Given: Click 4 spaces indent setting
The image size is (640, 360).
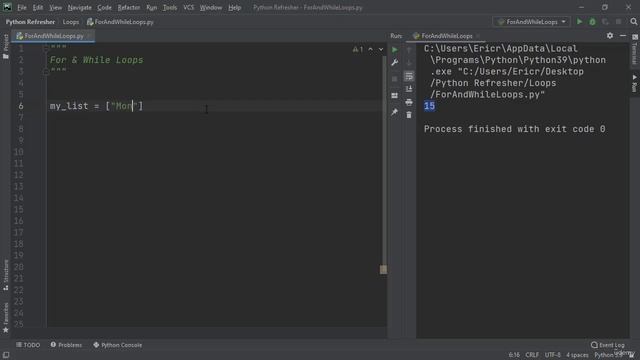Looking at the screenshot, I should point(577,355).
